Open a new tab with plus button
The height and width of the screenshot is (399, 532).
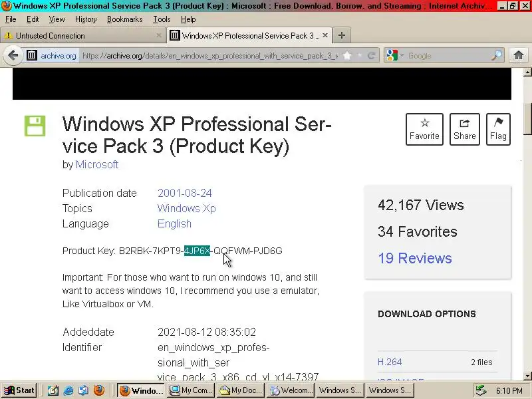pos(342,35)
